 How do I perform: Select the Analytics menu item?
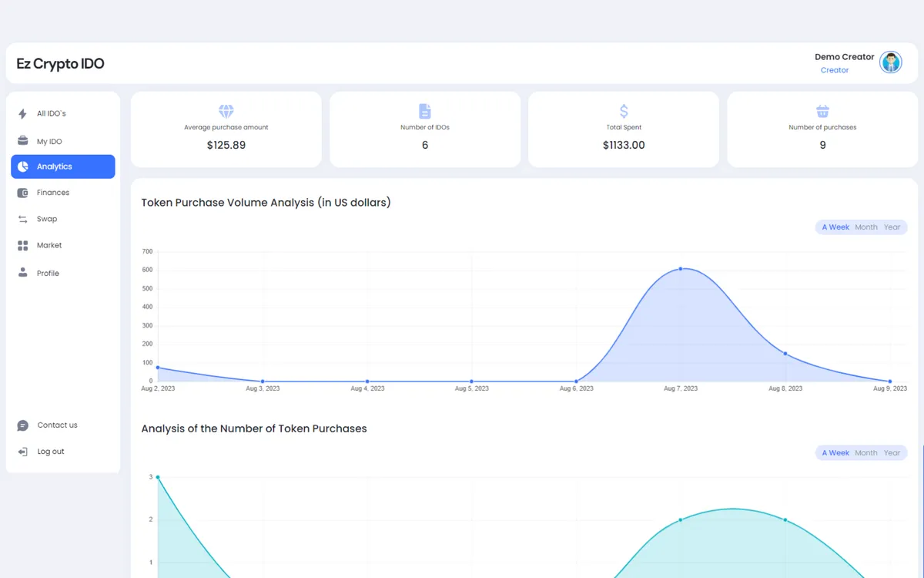[x=63, y=166]
